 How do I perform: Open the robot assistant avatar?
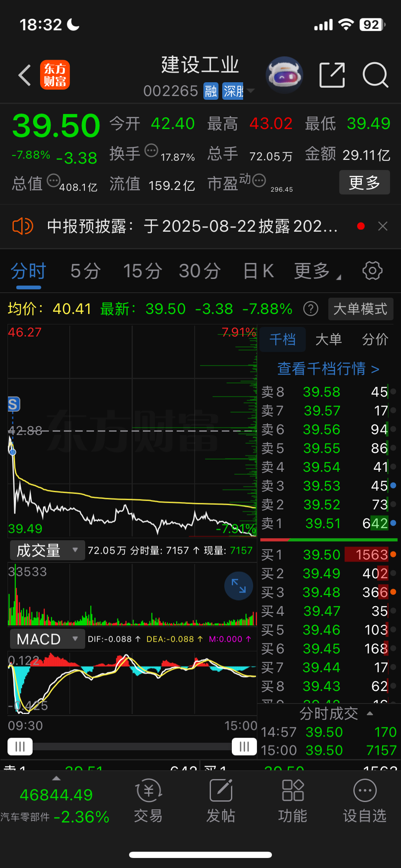click(284, 75)
